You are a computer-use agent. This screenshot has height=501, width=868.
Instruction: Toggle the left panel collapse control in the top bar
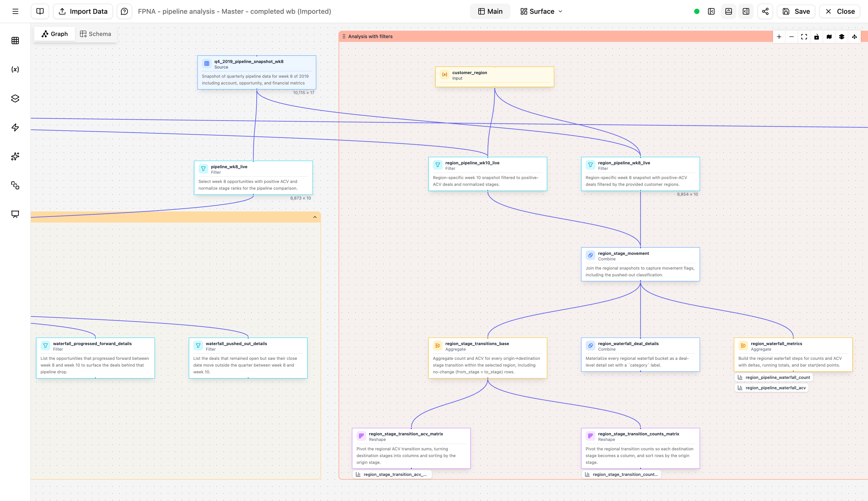pos(711,11)
